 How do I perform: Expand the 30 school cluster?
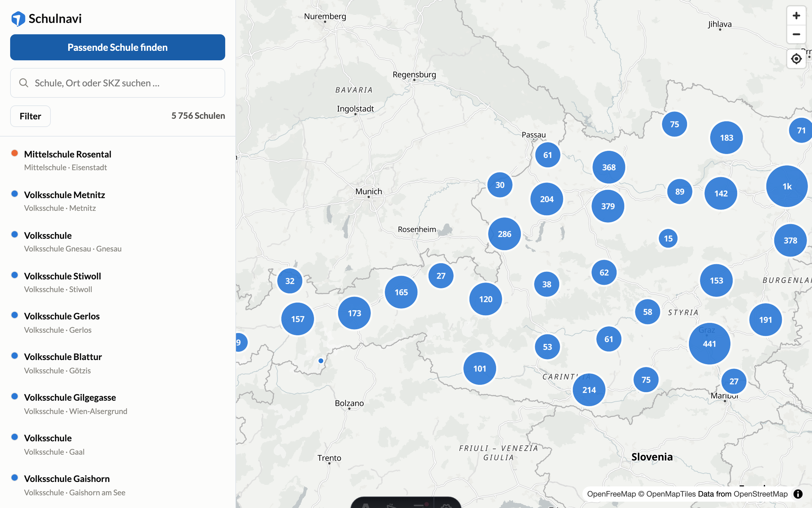(x=500, y=185)
